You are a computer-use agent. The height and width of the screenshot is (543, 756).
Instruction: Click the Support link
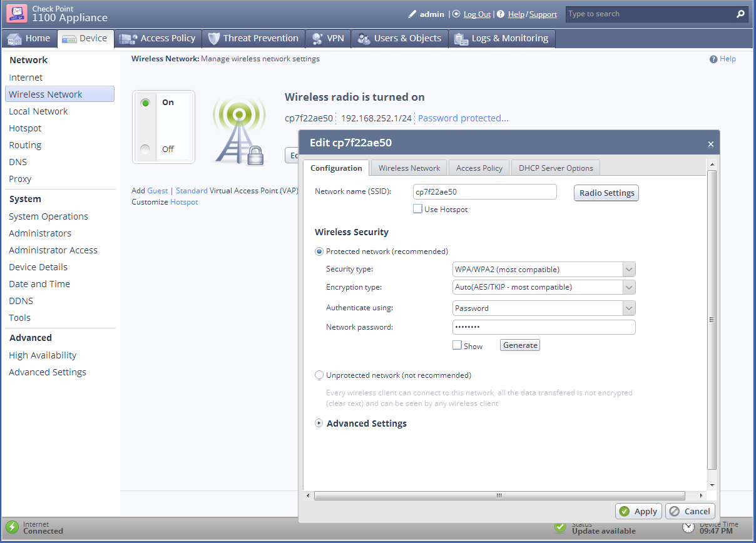point(543,14)
